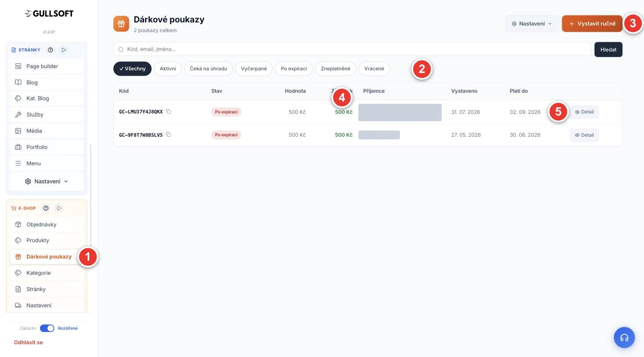The width and height of the screenshot is (644, 357).
Task: Click the orange gift icon near the title
Action: pos(121,24)
